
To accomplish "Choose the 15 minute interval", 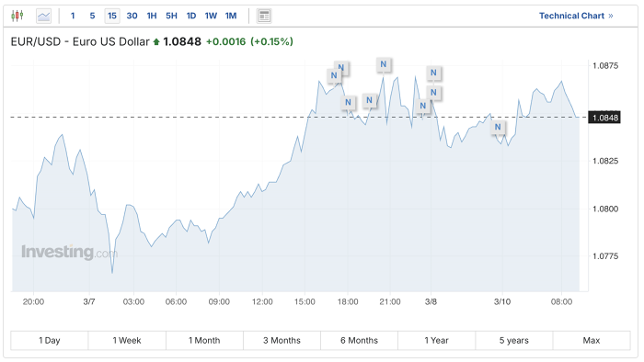I will [x=112, y=16].
